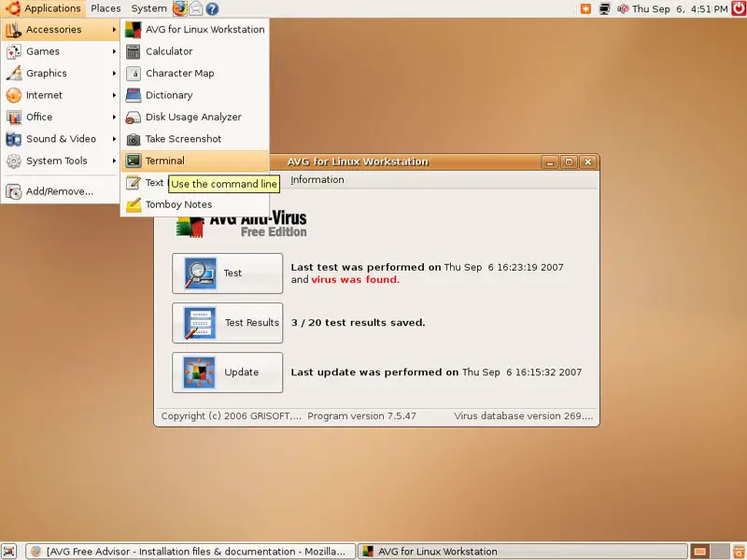The image size is (747, 560).
Task: Open Calculator from Accessories
Action: 195,51
